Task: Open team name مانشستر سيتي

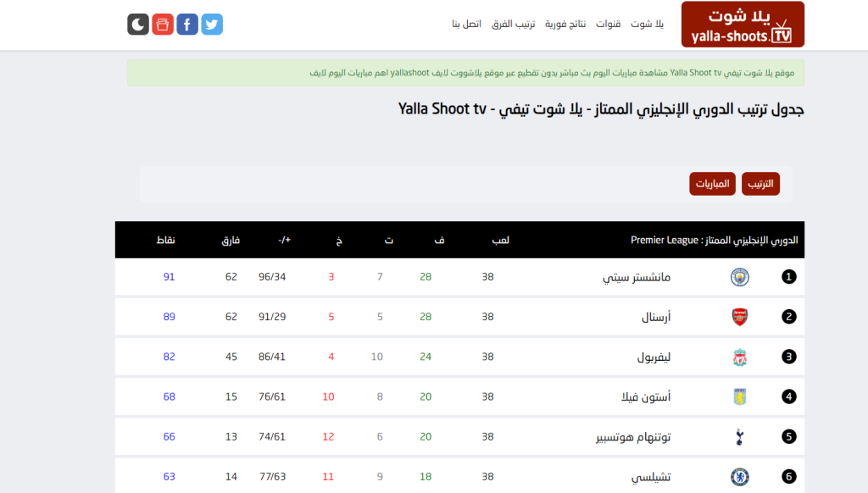Action: pos(637,277)
